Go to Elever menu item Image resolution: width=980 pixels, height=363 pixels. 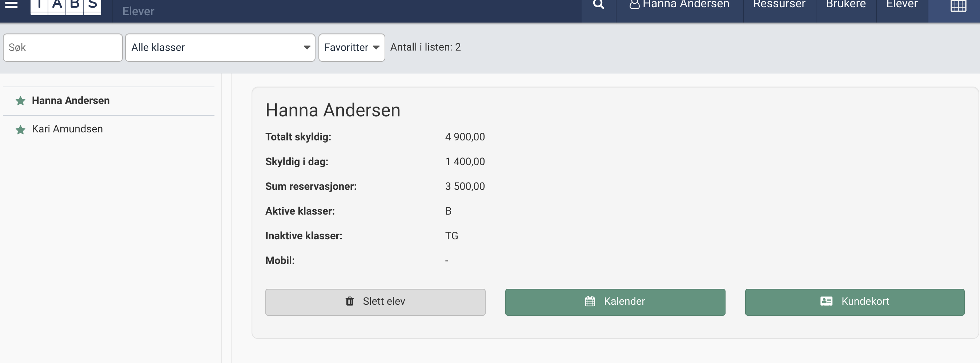(901, 5)
